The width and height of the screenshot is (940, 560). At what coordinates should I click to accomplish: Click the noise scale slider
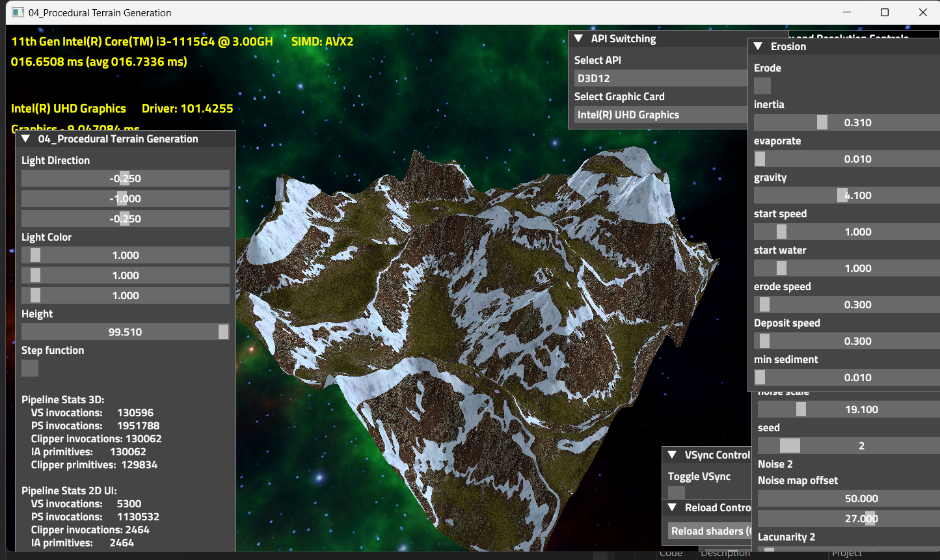pyautogui.click(x=846, y=409)
